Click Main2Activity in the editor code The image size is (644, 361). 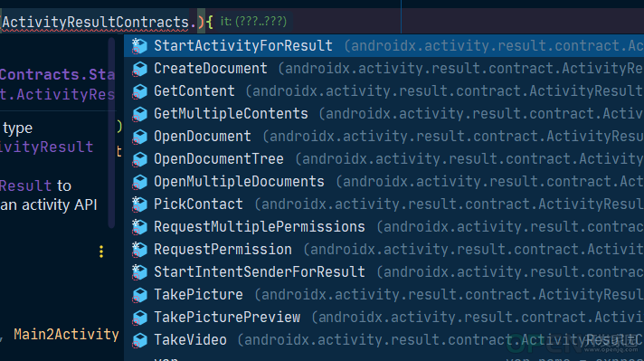coord(66,334)
